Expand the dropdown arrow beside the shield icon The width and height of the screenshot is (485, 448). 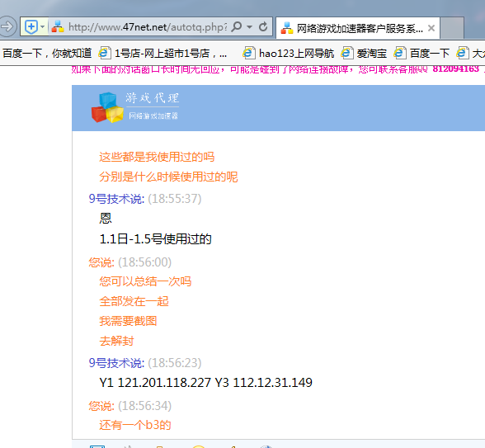(x=43, y=27)
